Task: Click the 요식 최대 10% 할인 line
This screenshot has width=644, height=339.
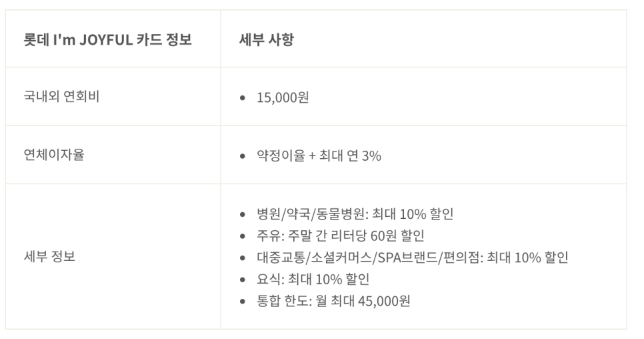Action: click(x=313, y=279)
